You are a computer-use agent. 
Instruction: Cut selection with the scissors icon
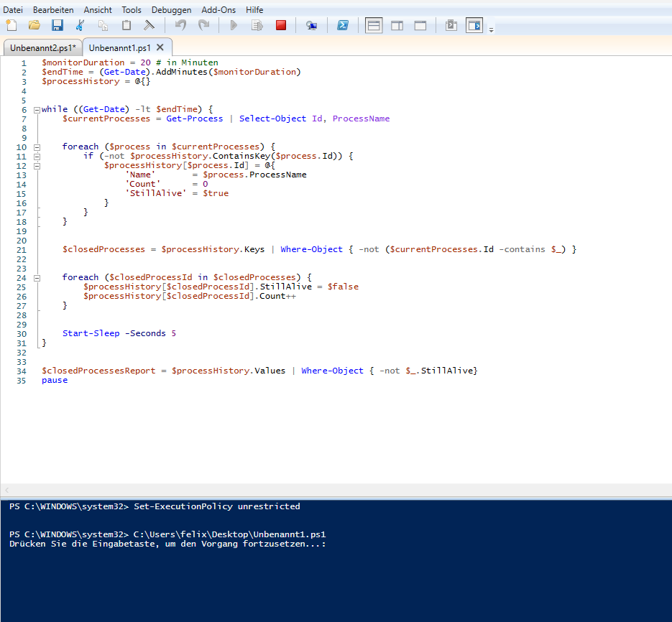80,25
